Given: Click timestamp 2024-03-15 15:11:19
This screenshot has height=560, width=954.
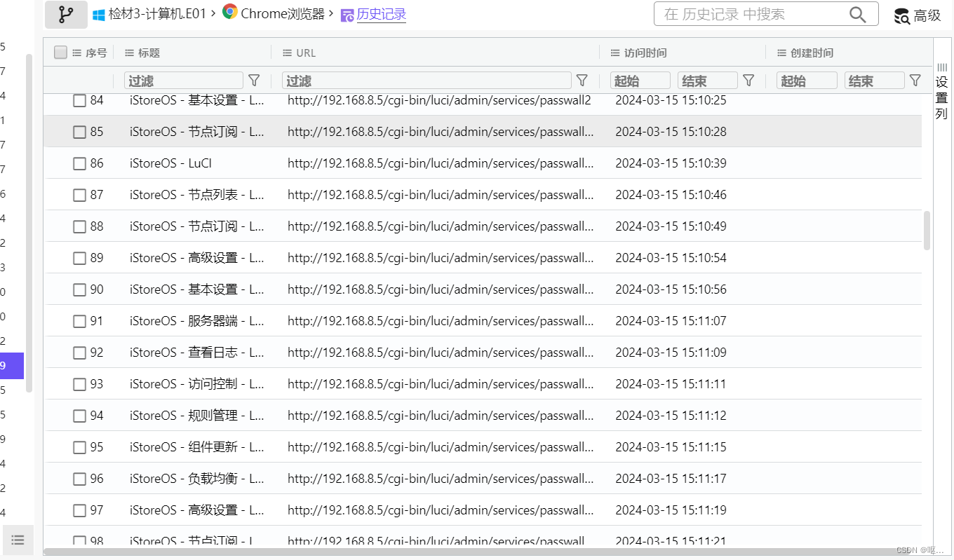Looking at the screenshot, I should coord(671,510).
